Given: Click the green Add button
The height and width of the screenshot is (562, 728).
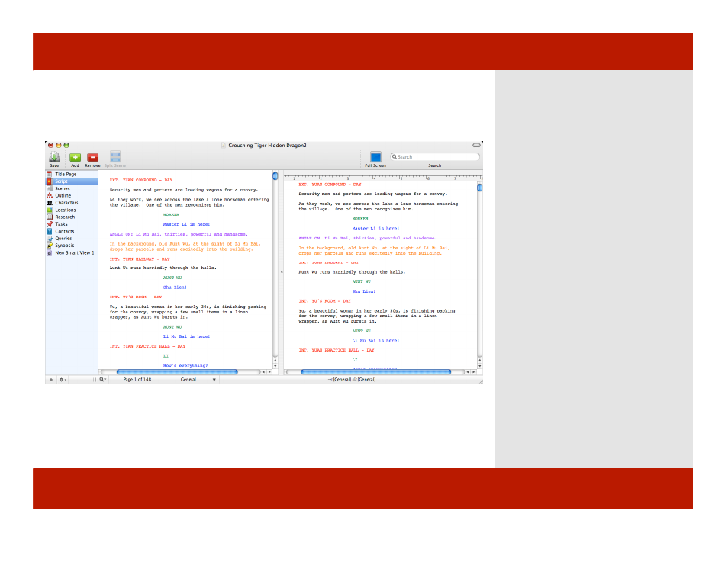Looking at the screenshot, I should click(x=75, y=158).
